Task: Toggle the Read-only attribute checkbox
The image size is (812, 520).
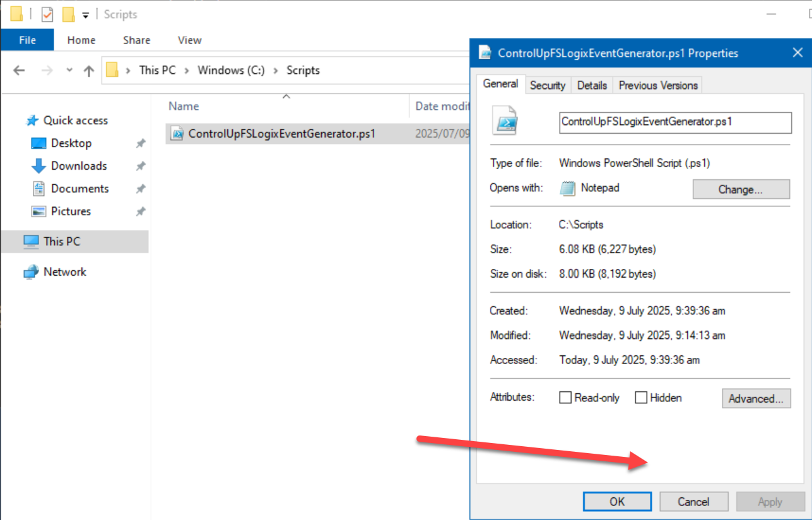Action: [x=565, y=398]
